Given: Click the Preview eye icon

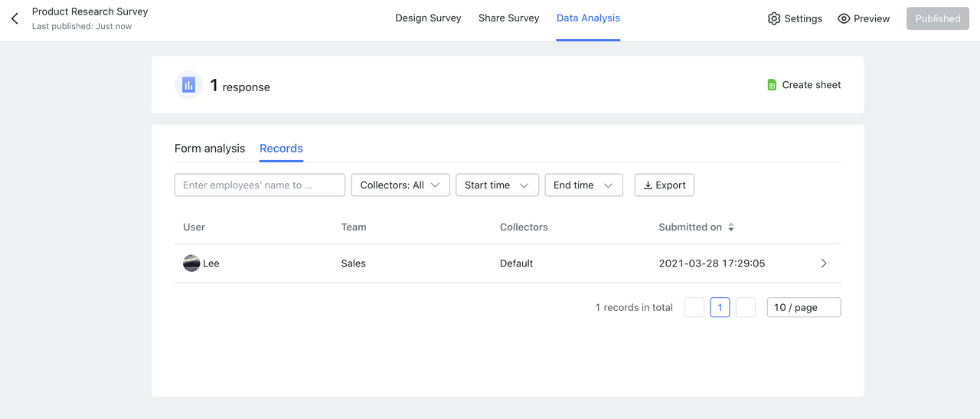Looking at the screenshot, I should point(844,18).
